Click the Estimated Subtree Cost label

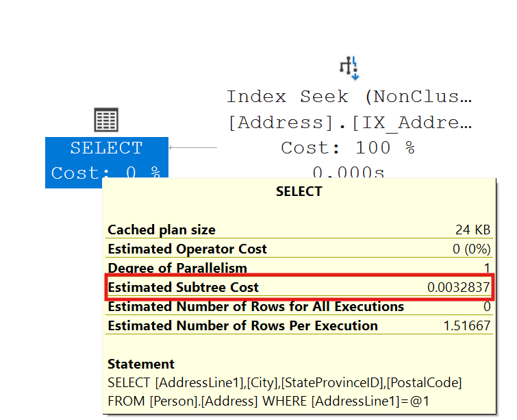(184, 287)
